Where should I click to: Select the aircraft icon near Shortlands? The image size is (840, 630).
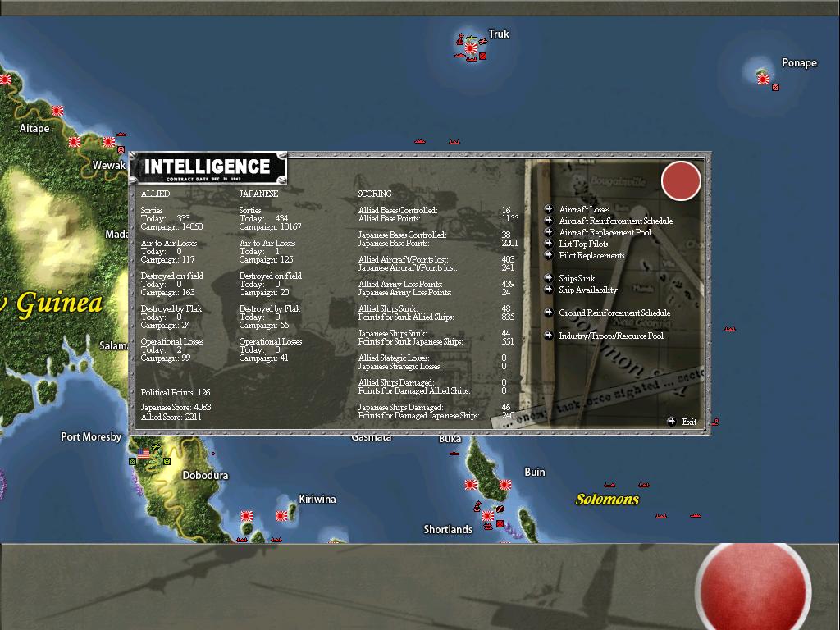pos(500,508)
